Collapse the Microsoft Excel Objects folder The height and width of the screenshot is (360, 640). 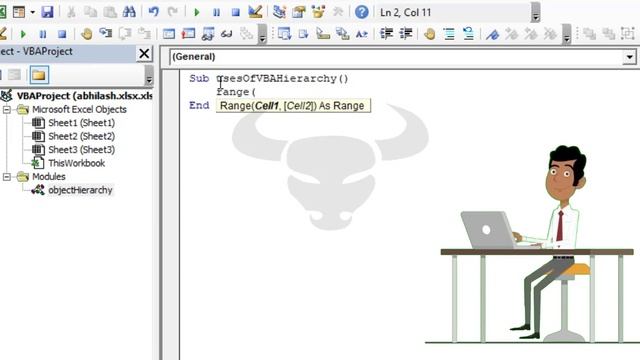[x=7, y=109]
